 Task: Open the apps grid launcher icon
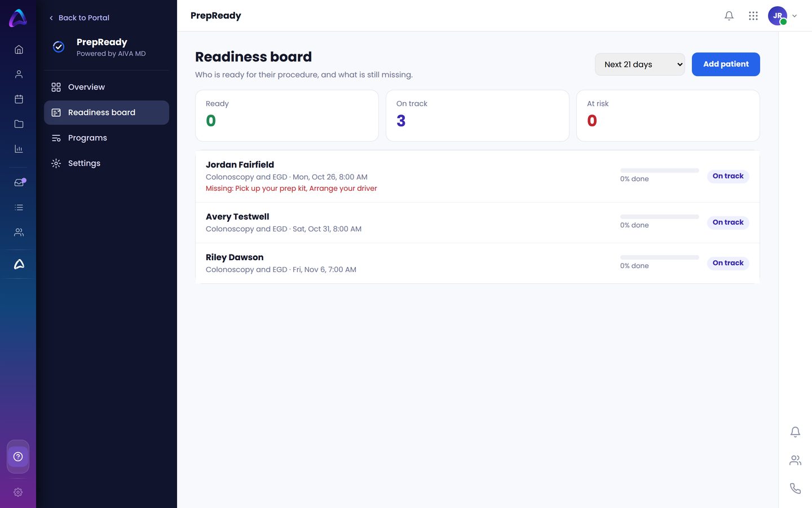753,16
